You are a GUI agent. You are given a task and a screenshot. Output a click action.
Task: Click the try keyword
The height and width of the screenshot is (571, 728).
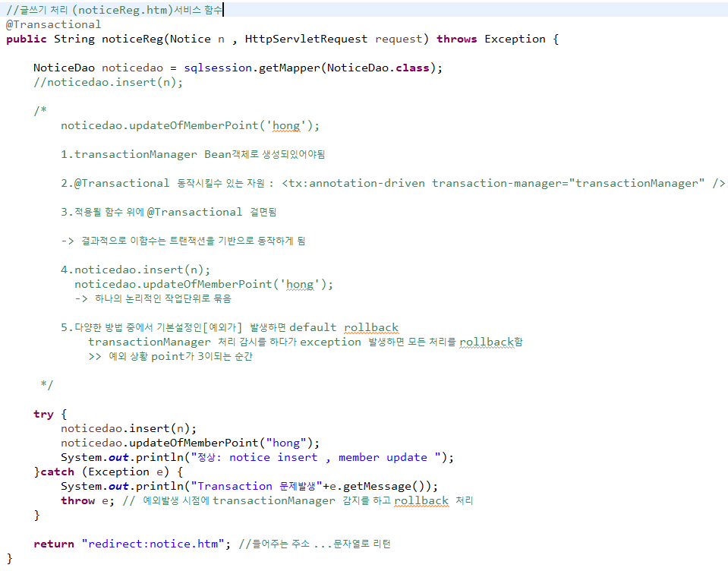[x=43, y=414]
